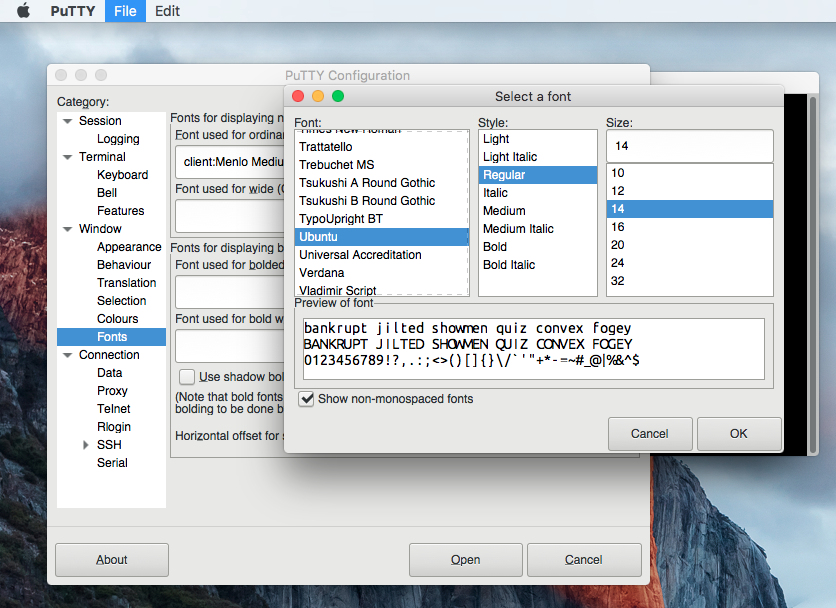Open the File menu
This screenshot has width=836, height=608.
125,11
